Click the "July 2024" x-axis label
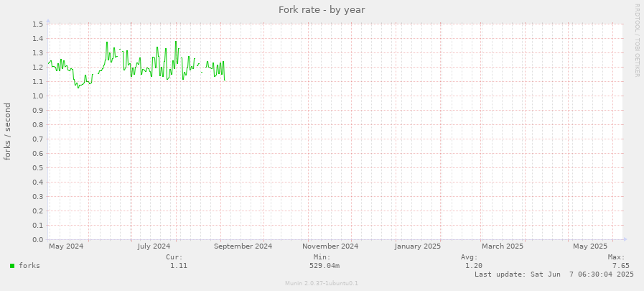Image resolution: width=644 pixels, height=291 pixels. (x=154, y=246)
